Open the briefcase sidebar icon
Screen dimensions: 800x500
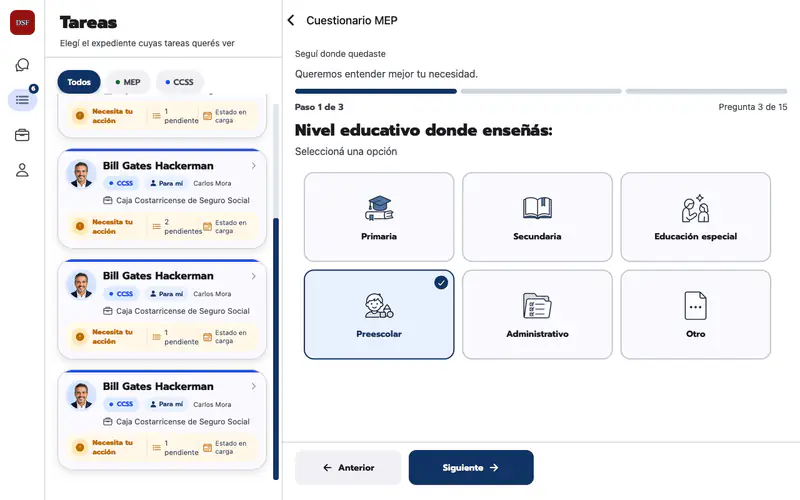(22, 135)
